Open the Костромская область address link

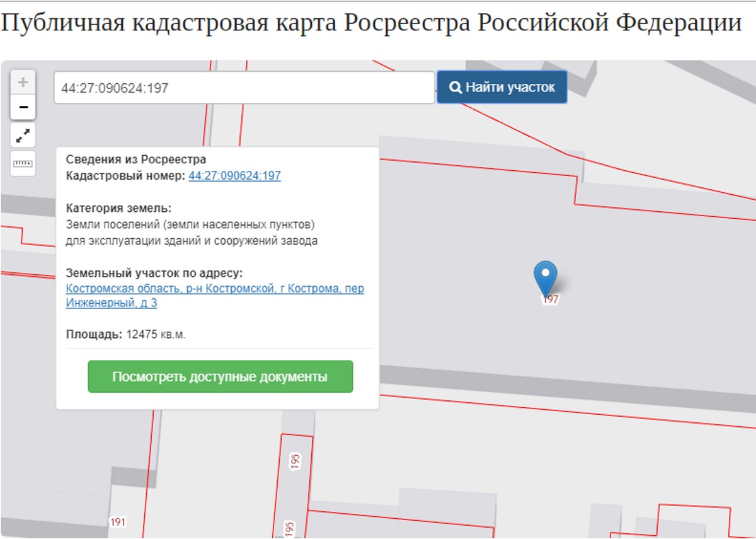[x=215, y=296]
